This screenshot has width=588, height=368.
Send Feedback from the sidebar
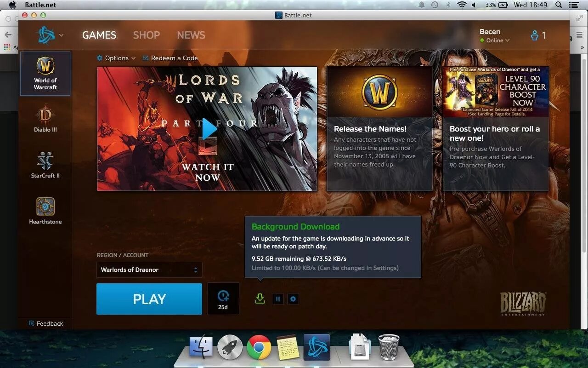point(45,323)
